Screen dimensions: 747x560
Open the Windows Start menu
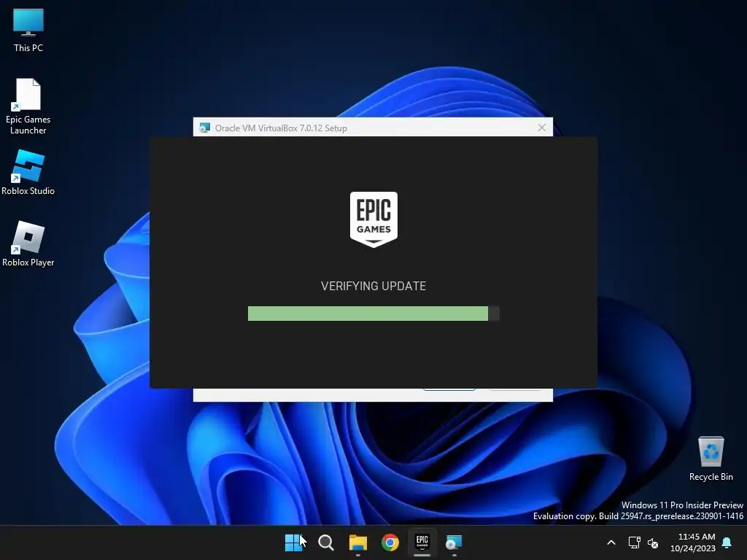pyautogui.click(x=294, y=542)
